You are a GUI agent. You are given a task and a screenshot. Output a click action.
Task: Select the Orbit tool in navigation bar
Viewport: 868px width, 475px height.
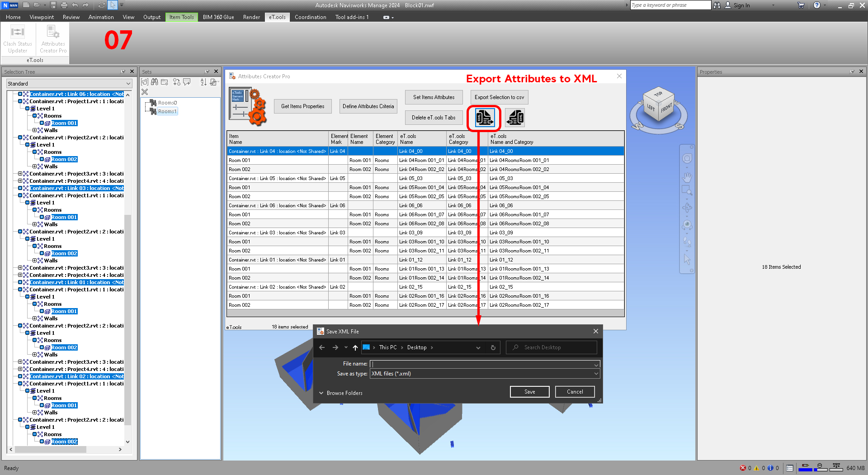tap(687, 208)
